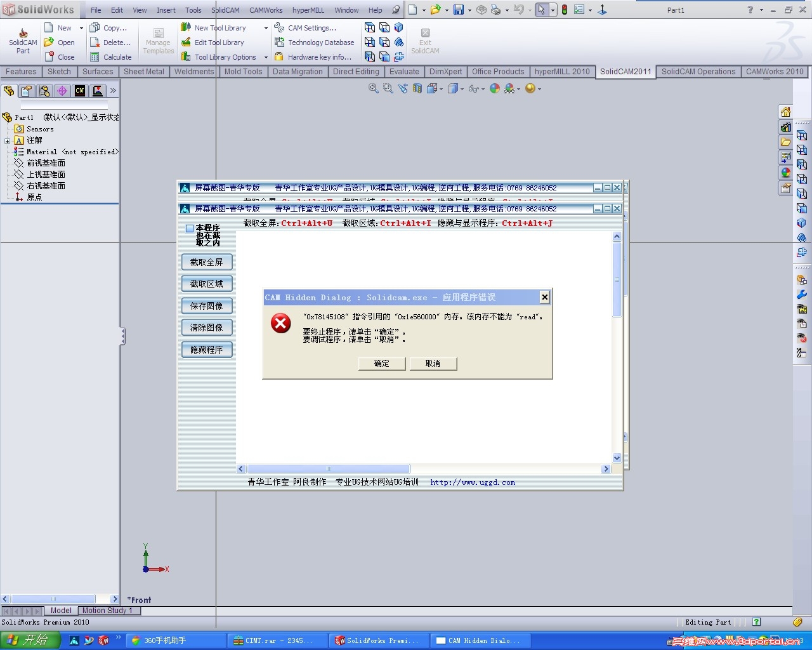Collapse the left panel with its handle
The image size is (812, 650).
[122, 336]
